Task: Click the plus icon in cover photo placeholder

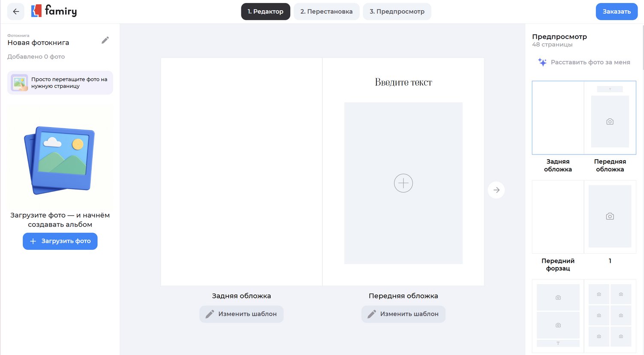Action: pyautogui.click(x=403, y=183)
